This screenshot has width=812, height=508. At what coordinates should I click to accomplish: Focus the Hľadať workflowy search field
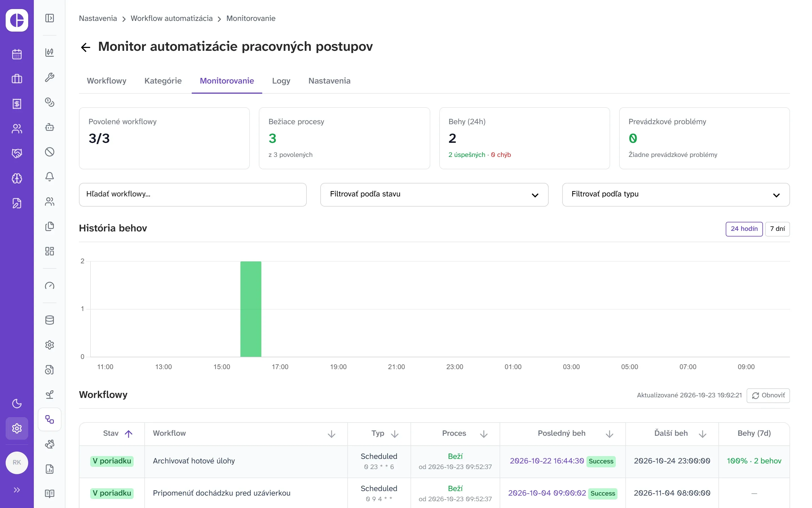point(193,194)
